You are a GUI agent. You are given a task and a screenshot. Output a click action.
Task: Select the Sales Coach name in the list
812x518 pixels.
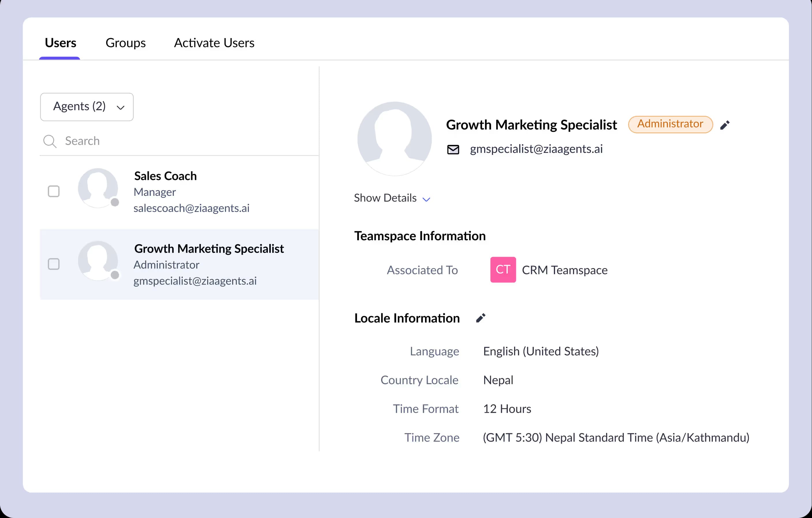(x=165, y=176)
